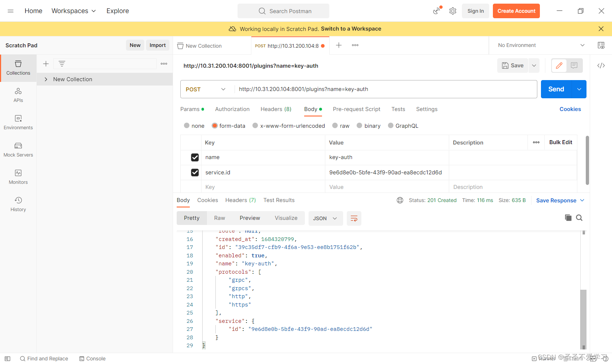Open the capture requests satellite icon

[436, 11]
